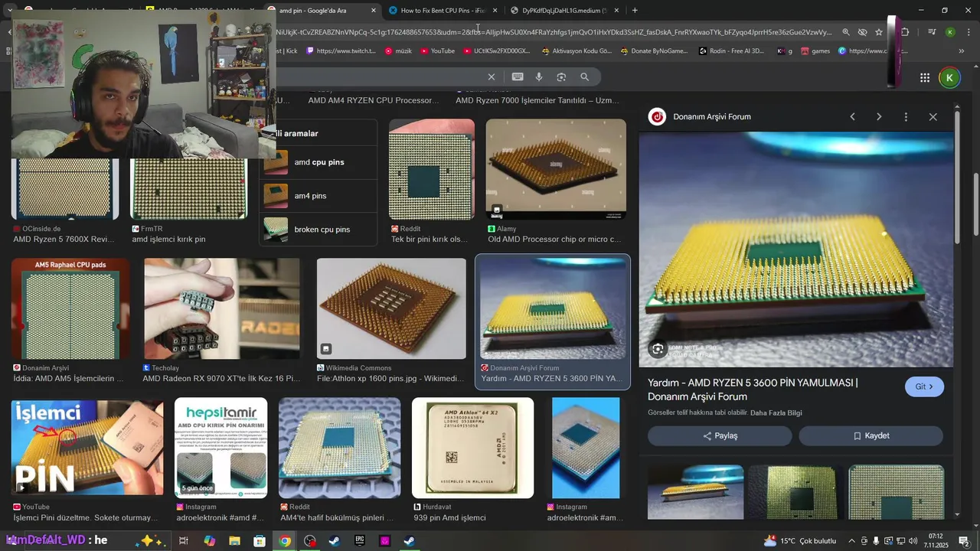Open the Chrome extensions puzzle icon
Image resolution: width=980 pixels, height=551 pixels.
coord(905,32)
